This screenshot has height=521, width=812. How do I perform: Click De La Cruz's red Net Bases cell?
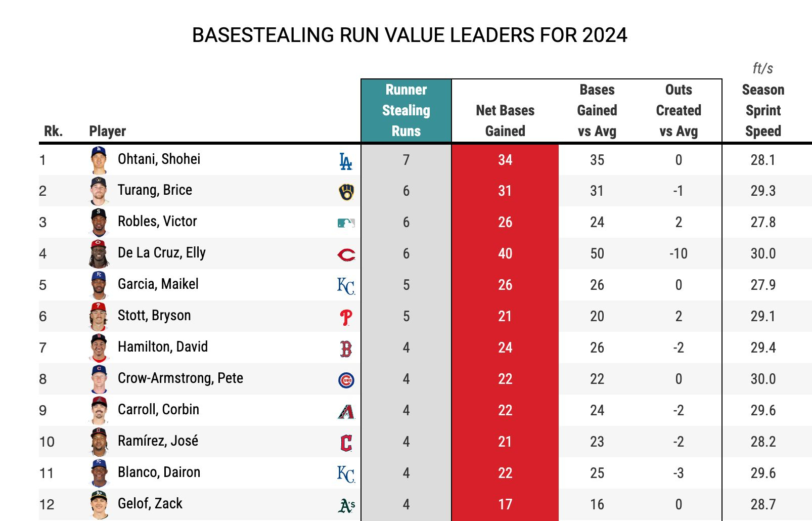[505, 253]
